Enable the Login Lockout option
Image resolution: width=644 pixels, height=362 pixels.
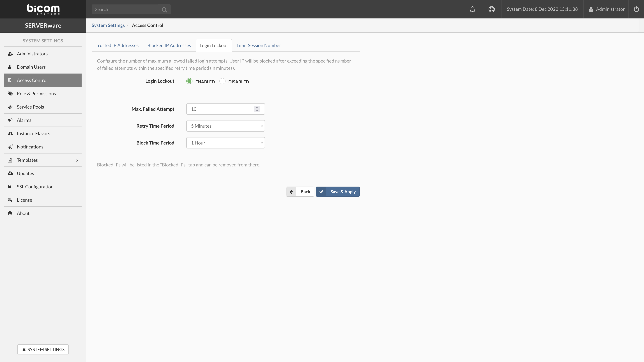click(189, 81)
